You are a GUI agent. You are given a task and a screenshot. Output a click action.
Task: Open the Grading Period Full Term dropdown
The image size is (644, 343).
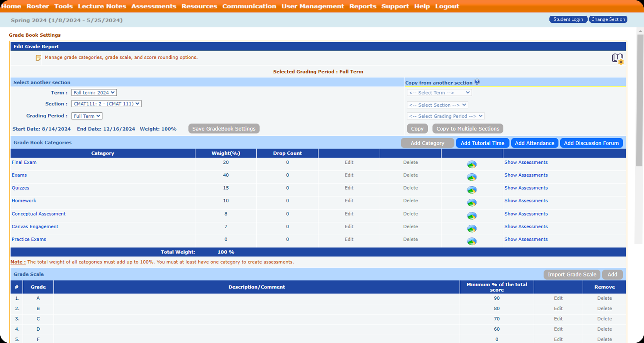tap(87, 116)
